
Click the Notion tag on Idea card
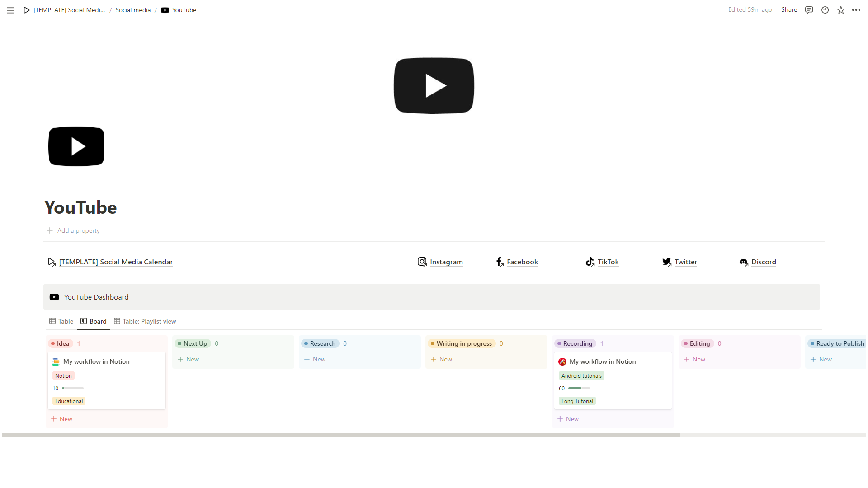pyautogui.click(x=63, y=375)
